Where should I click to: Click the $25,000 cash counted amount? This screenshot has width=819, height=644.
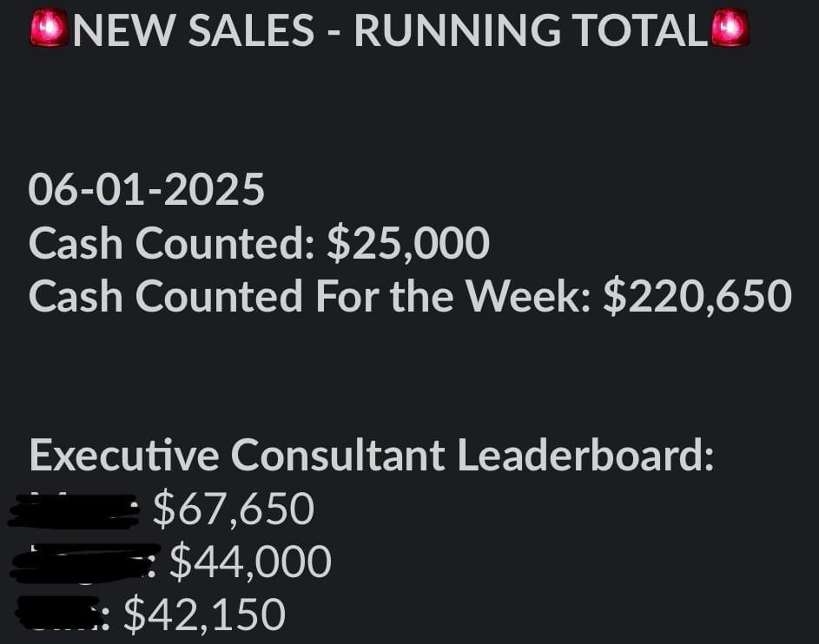click(407, 244)
